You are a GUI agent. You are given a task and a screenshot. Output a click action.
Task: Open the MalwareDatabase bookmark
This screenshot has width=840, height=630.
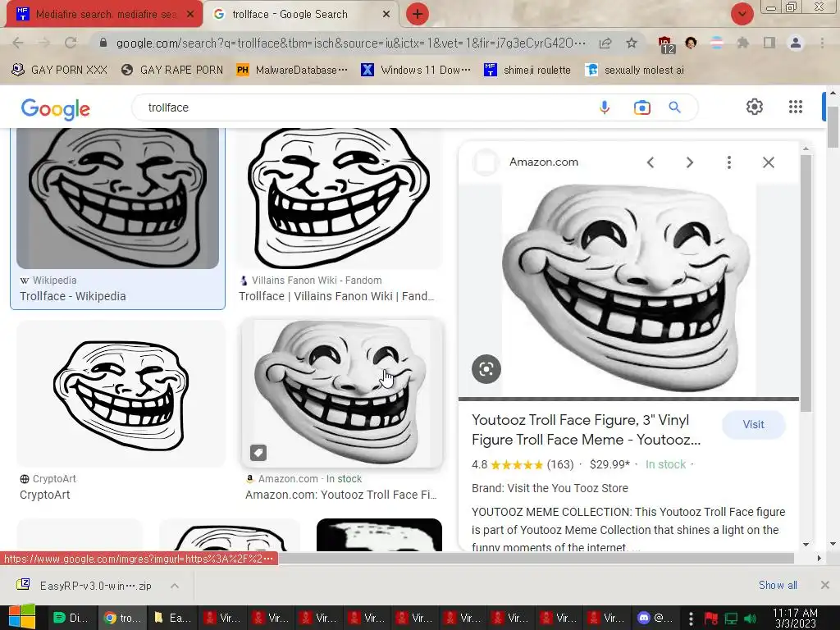coord(292,71)
